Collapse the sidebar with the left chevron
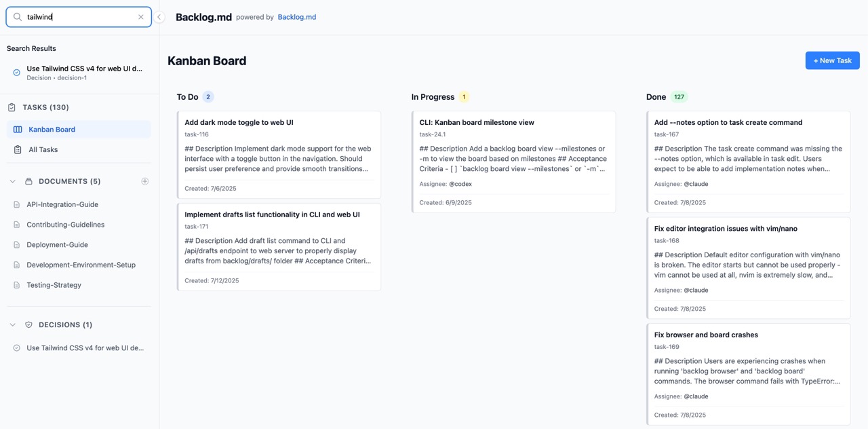The image size is (868, 429). (x=159, y=16)
